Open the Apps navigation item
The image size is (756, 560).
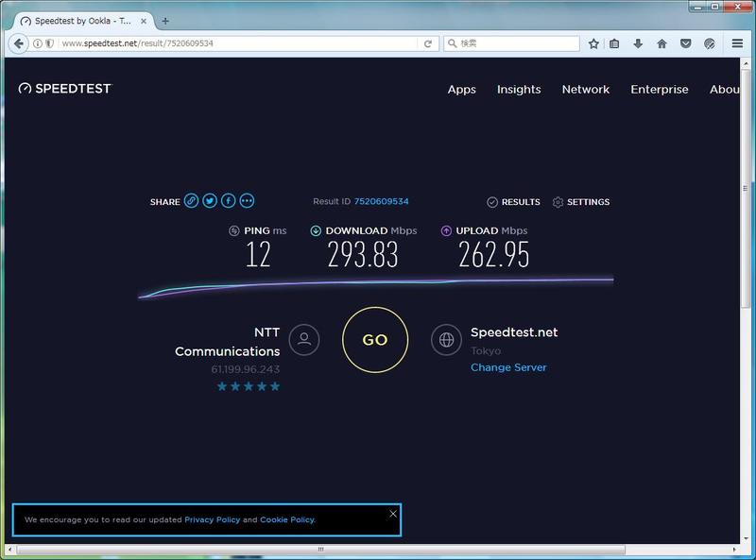point(461,89)
